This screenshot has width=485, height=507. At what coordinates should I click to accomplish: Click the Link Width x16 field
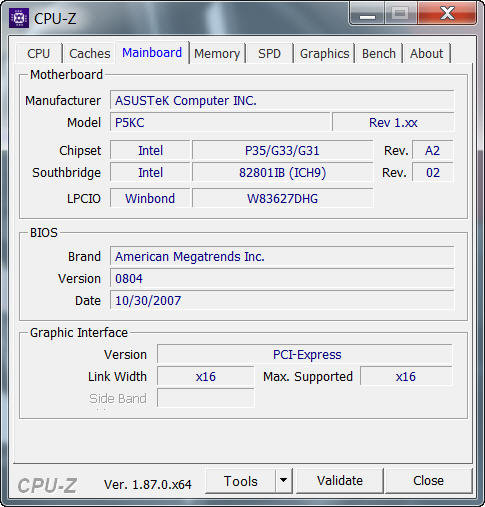point(206,376)
